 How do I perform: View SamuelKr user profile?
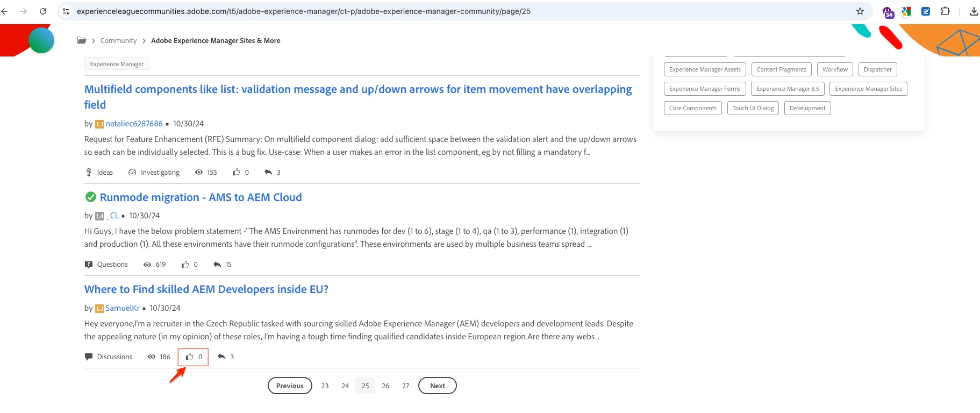point(123,308)
